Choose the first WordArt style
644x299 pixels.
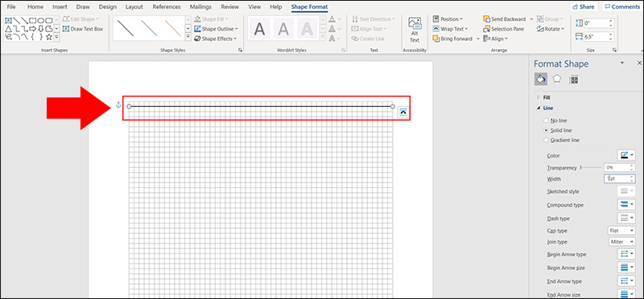tap(259, 28)
